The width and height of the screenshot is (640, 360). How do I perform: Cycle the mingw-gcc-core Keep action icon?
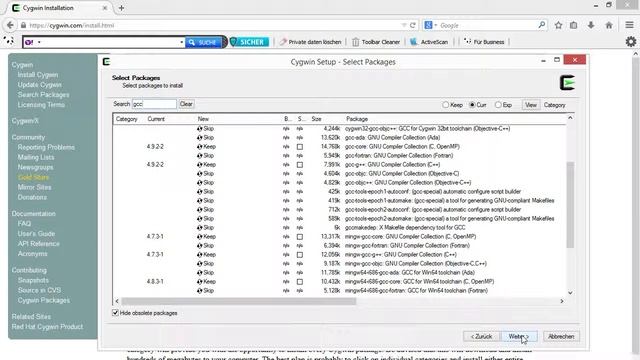point(200,236)
